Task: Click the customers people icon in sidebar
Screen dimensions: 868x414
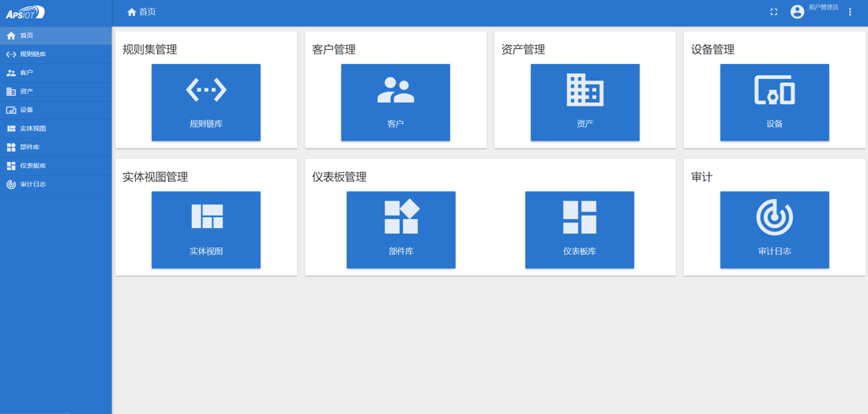Action: (11, 73)
